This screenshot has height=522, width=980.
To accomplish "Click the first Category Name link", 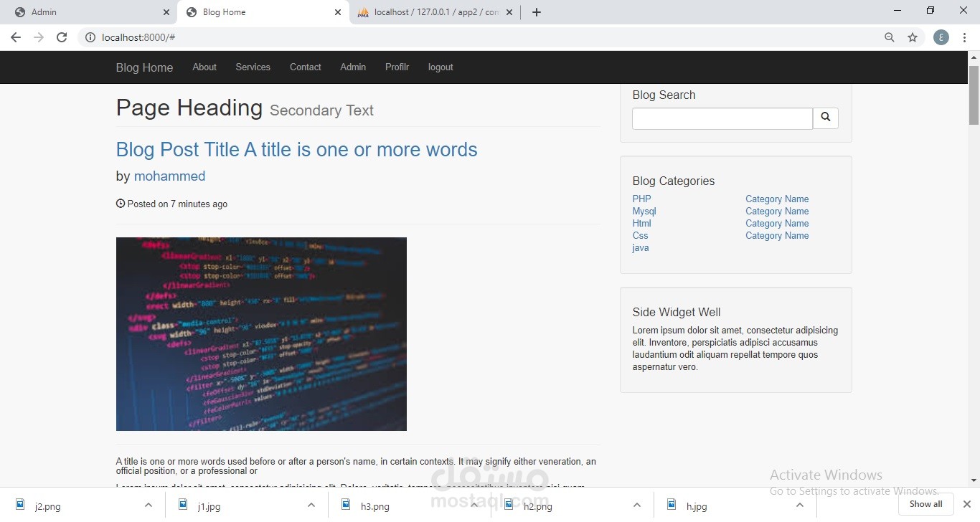I will pos(777,199).
